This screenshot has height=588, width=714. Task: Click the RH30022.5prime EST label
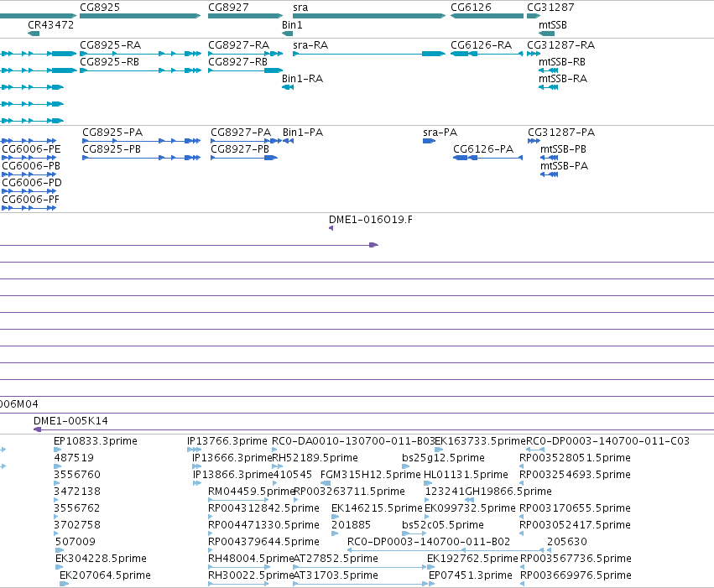pos(251,575)
